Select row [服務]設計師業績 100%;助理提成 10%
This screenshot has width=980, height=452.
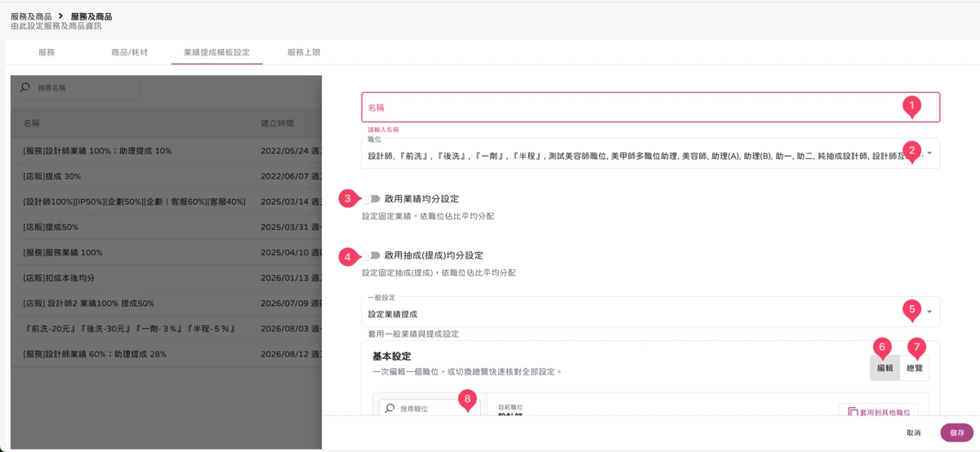(167, 151)
